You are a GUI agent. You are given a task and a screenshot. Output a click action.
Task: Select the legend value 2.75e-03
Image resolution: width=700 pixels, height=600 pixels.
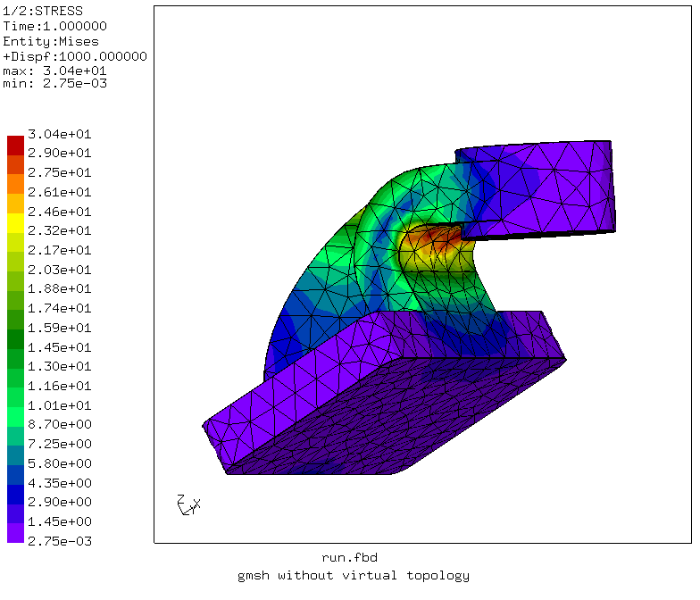[59, 541]
